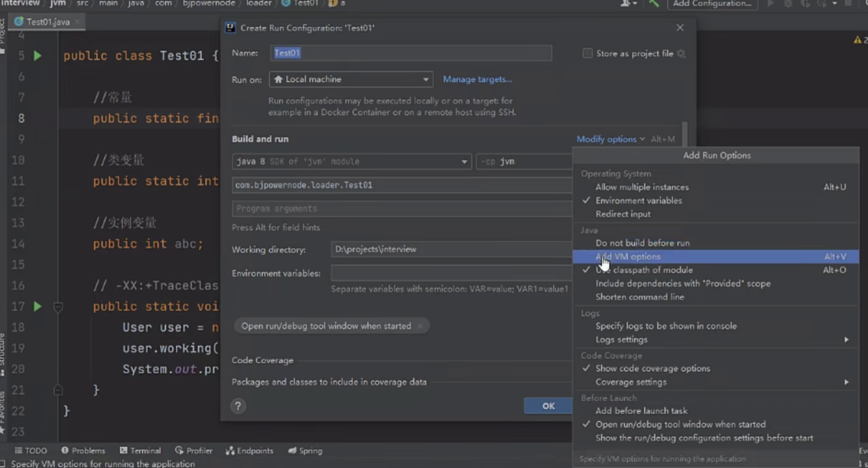
Task: Click the 'jvm' breadcrumb in navigation bar
Action: (58, 3)
